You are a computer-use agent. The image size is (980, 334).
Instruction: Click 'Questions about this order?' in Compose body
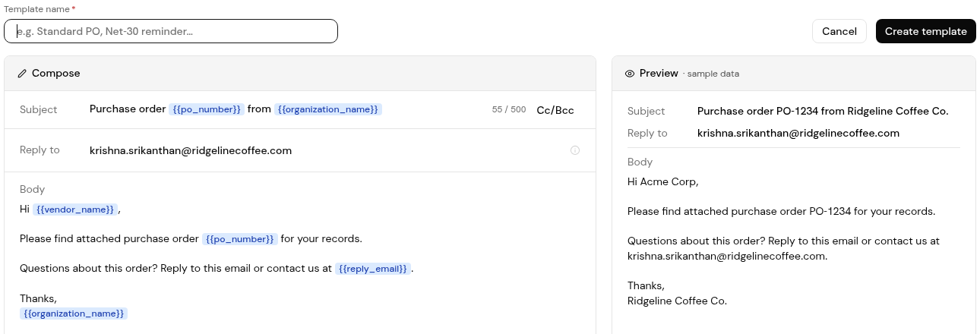click(x=87, y=269)
